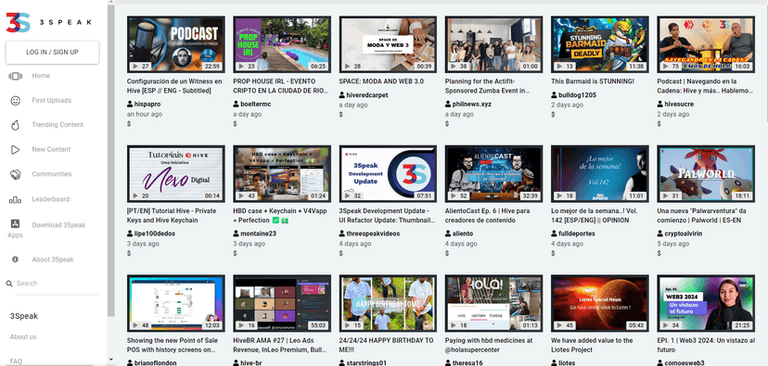Open the 3Speak Development Update thumbnail
Image resolution: width=768 pixels, height=366 pixels.
pos(388,174)
